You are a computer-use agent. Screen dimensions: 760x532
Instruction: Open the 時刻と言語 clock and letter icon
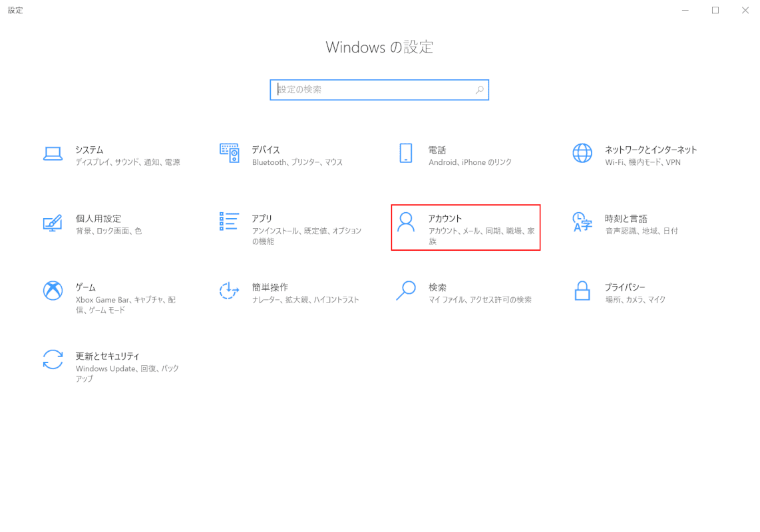pos(582,222)
